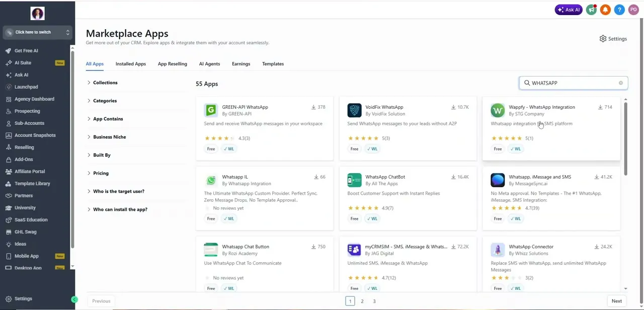Click the Next page button
The image size is (644, 310).
tap(617, 301)
